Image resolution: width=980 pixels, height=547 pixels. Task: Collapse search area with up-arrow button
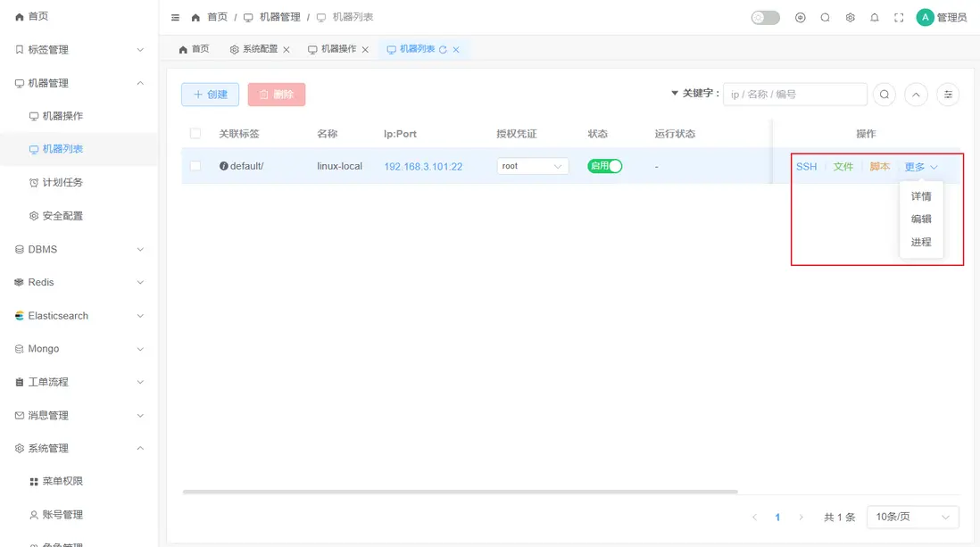click(916, 95)
